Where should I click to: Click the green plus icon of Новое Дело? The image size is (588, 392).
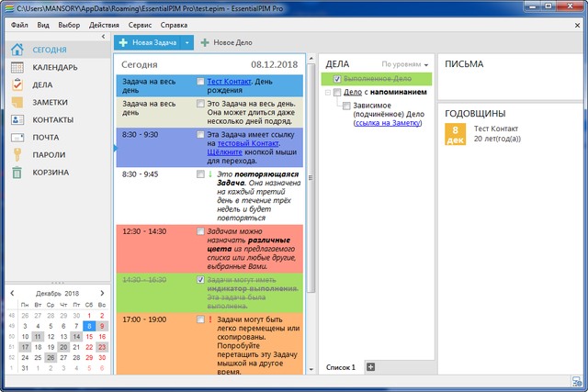click(205, 43)
